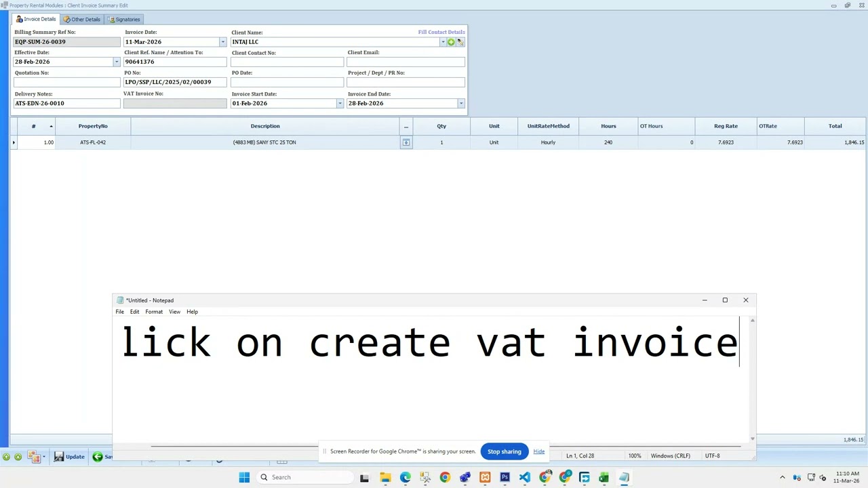Open Microsoft Edge from taskbar

[405, 477]
